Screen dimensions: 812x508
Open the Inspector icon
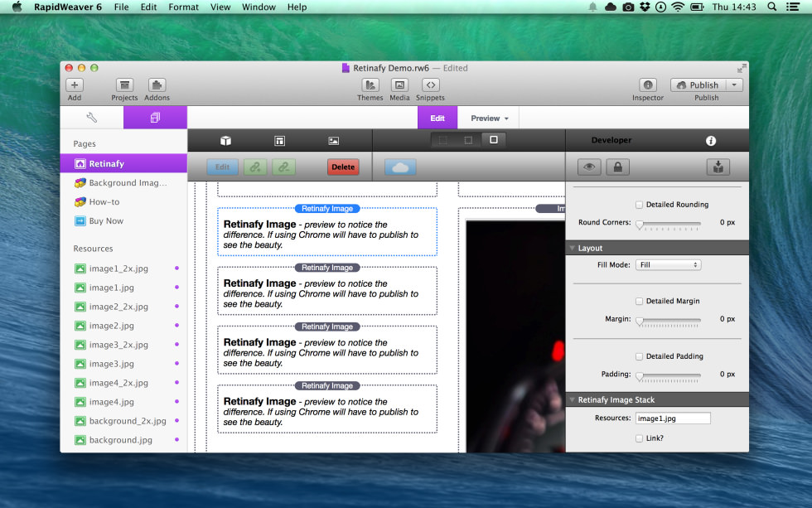pyautogui.click(x=648, y=85)
